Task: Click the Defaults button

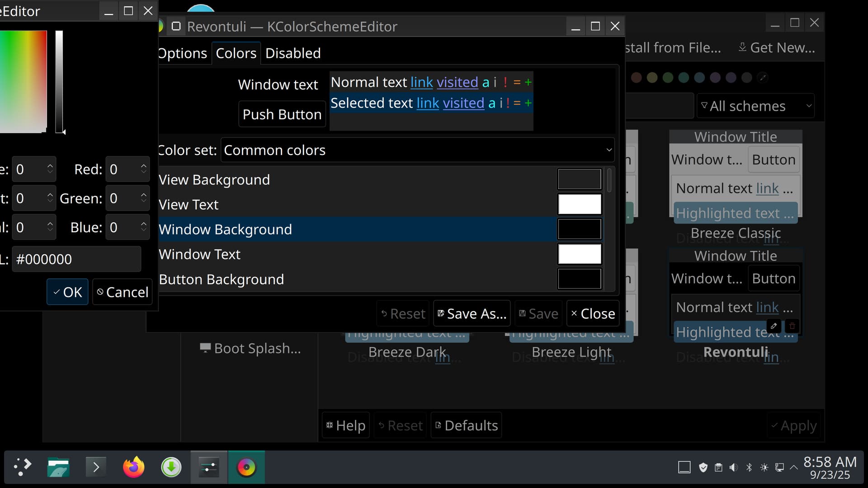Action: click(x=466, y=426)
